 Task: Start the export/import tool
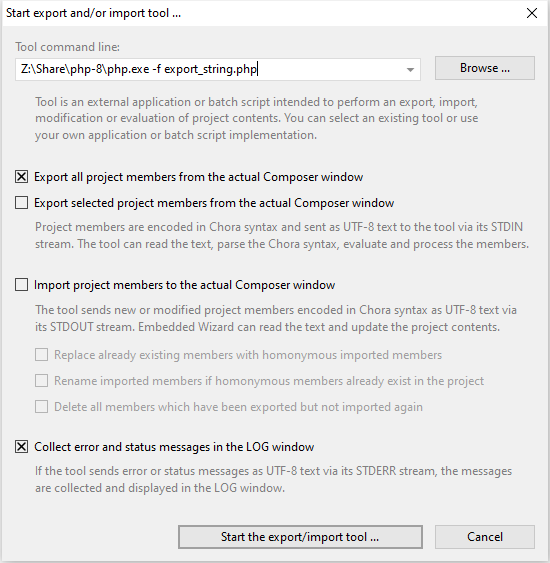point(300,537)
